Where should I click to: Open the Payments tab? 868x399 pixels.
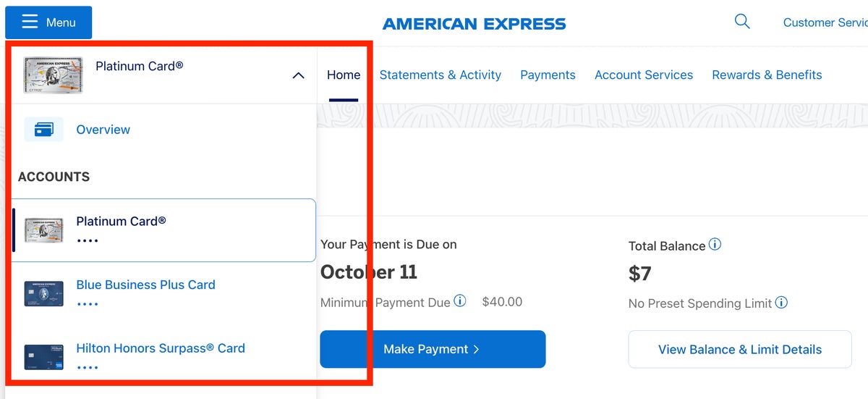[548, 75]
